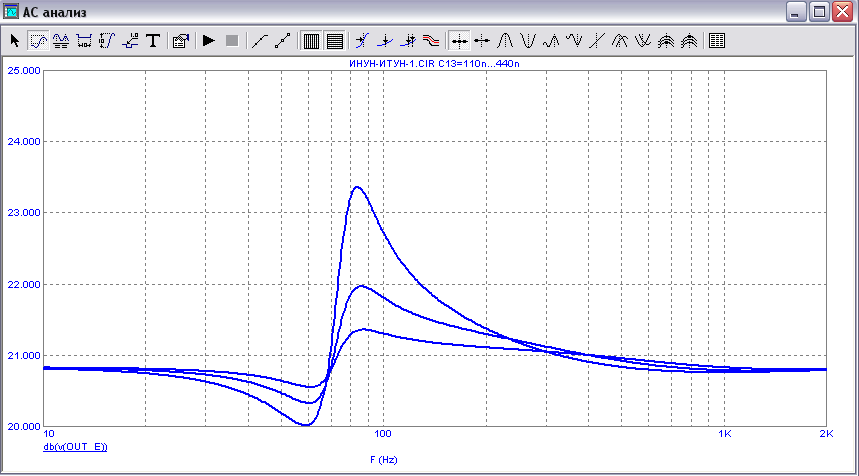Select the Valley cursor positioning icon
The image size is (859, 476).
[x=528, y=41]
